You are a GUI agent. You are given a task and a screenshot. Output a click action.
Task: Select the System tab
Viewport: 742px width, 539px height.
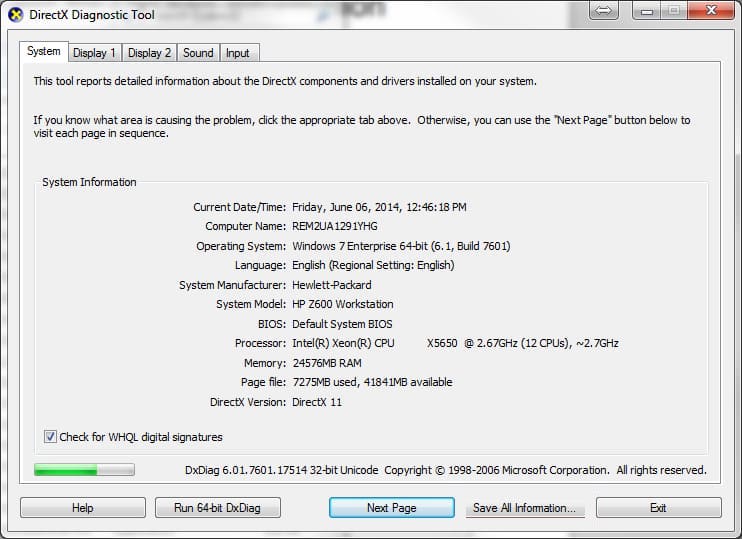pyautogui.click(x=44, y=51)
